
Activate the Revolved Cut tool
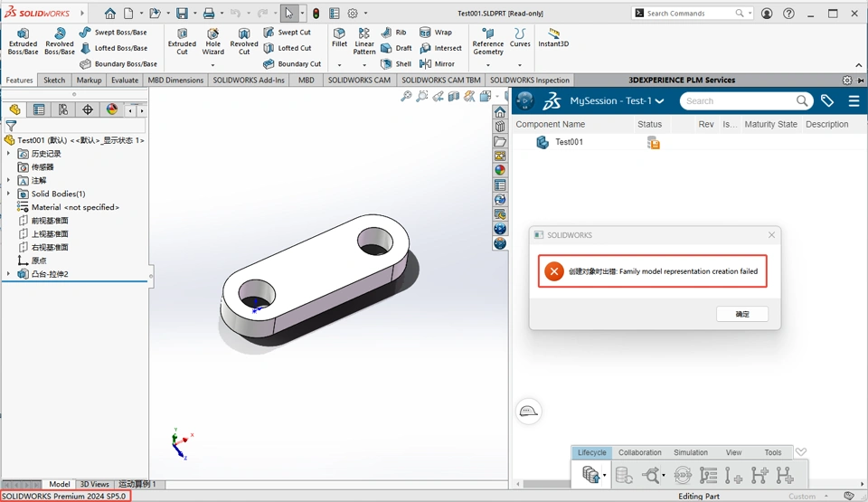[244, 42]
